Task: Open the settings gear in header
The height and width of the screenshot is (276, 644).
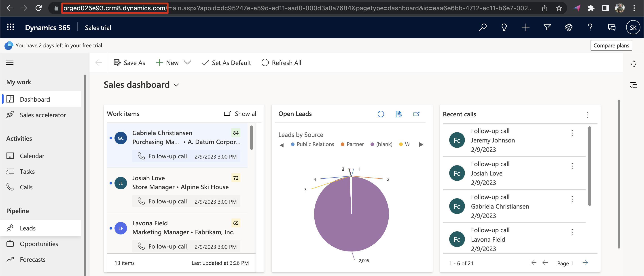Action: tap(568, 27)
